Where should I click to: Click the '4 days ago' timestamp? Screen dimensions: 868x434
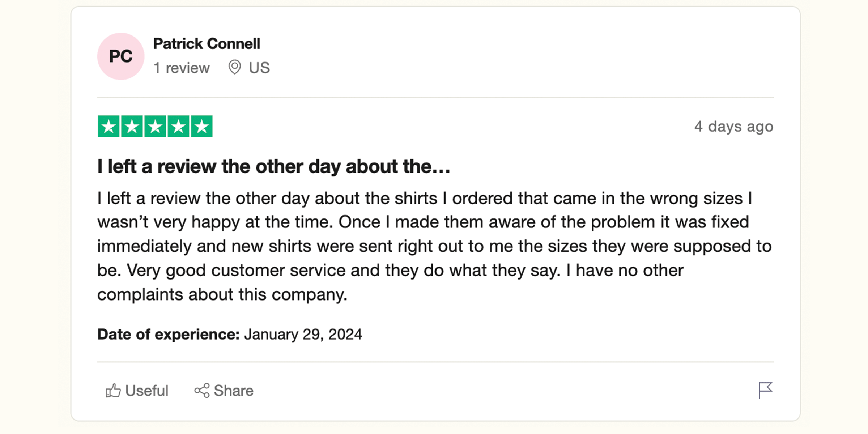[734, 127]
